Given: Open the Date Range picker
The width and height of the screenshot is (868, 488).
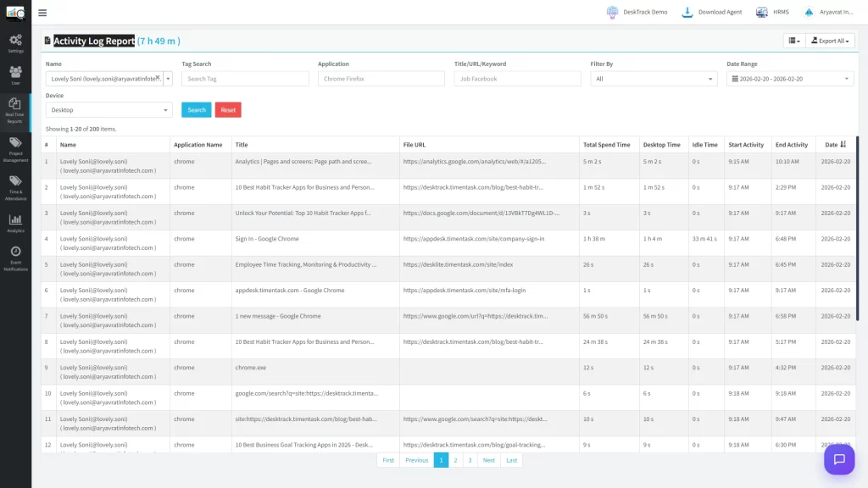Looking at the screenshot, I should coord(790,79).
